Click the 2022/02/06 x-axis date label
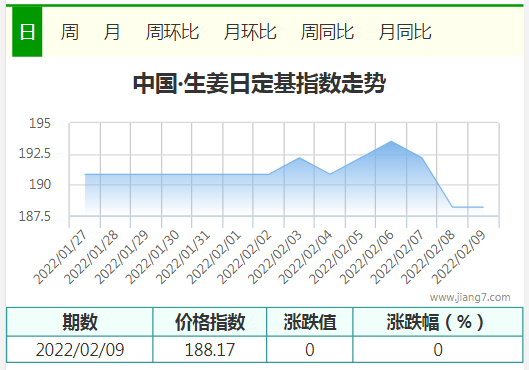Viewport: 529px width, 370px height. coord(367,257)
